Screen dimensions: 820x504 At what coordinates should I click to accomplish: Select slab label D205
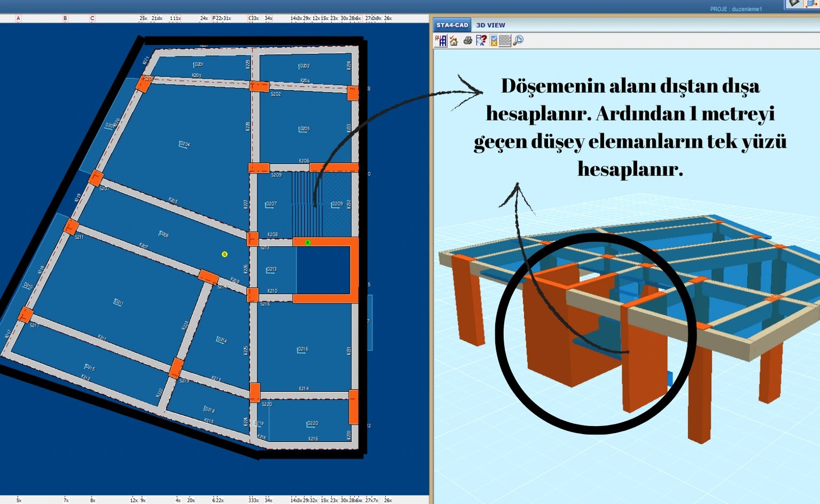click(x=304, y=129)
